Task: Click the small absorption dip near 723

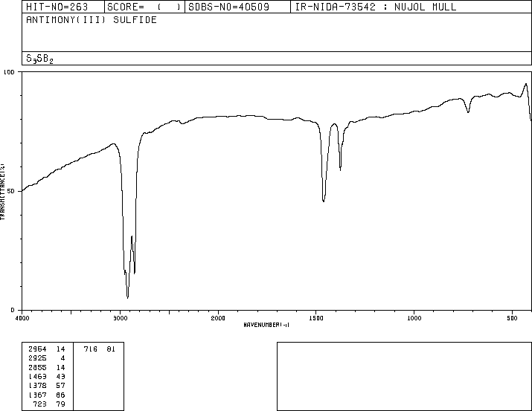Action: click(x=468, y=111)
